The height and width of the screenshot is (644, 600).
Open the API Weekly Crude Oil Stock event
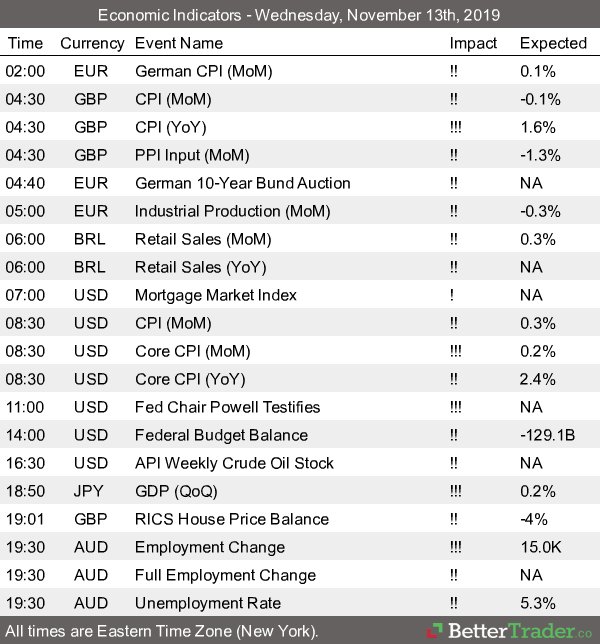(234, 463)
